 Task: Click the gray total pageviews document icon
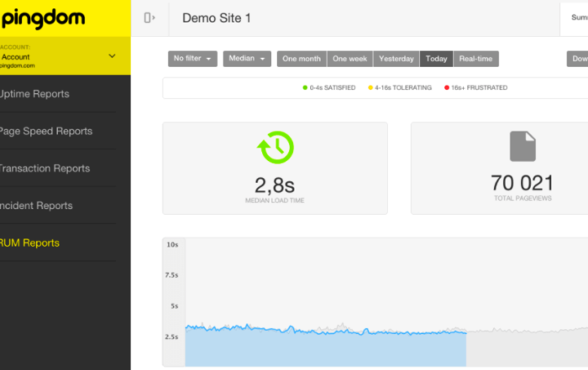522,146
